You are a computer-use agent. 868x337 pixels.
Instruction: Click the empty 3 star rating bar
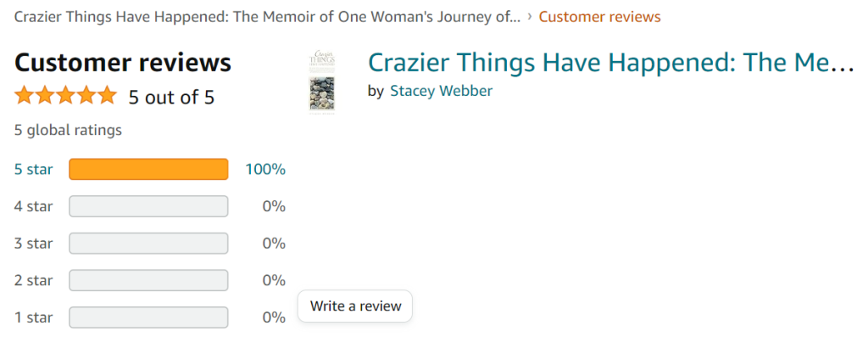(x=148, y=244)
